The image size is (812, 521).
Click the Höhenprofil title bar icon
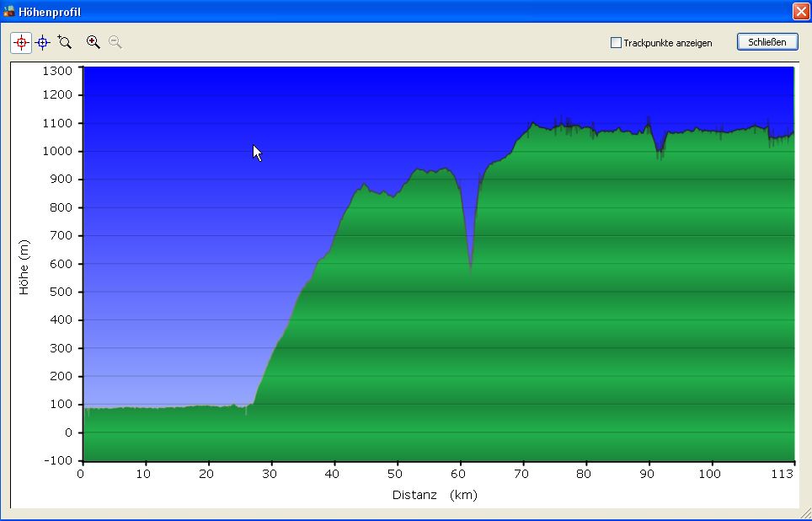(x=8, y=12)
